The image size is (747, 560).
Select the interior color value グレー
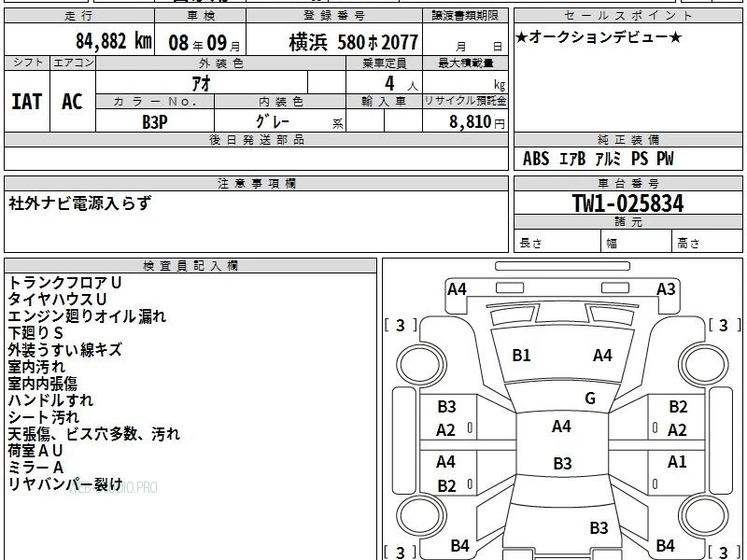[x=273, y=121]
